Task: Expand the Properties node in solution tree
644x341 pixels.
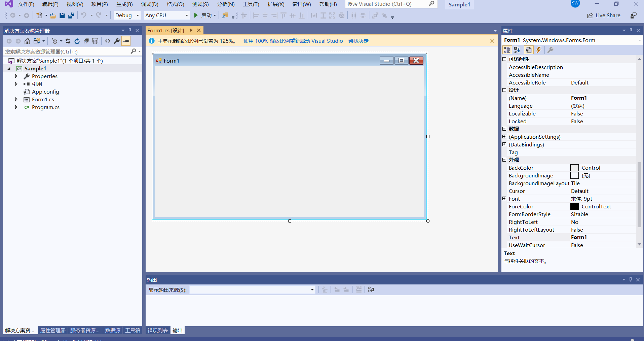Action: (x=16, y=76)
